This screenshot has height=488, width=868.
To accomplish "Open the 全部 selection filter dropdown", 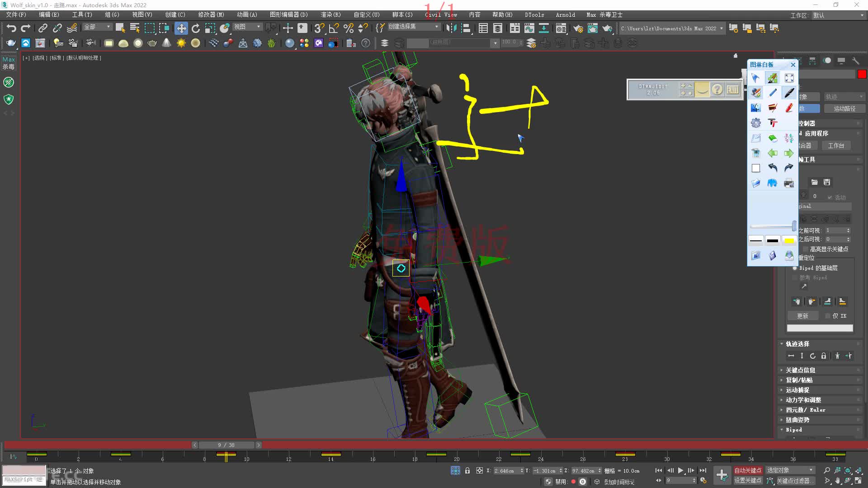I will click(97, 27).
